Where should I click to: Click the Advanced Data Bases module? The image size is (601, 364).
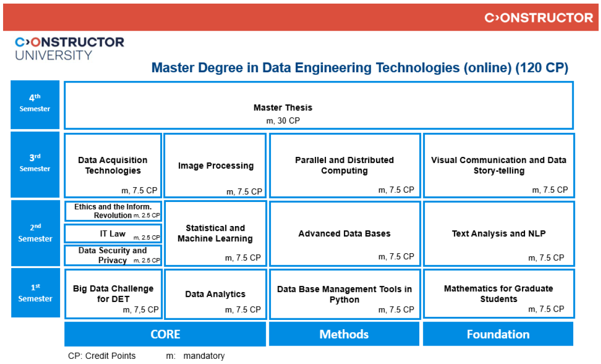(x=344, y=233)
